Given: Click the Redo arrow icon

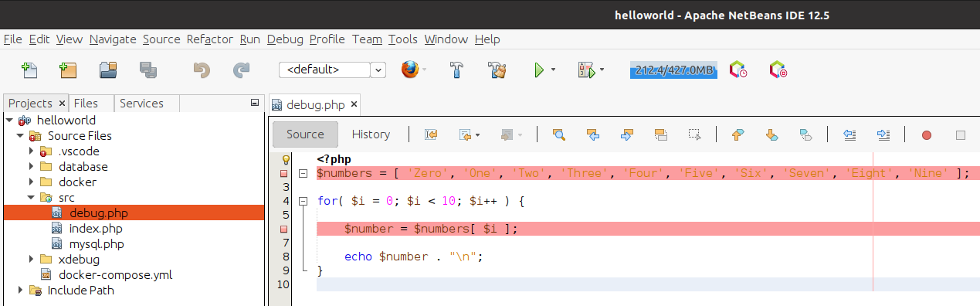Looking at the screenshot, I should 241,70.
